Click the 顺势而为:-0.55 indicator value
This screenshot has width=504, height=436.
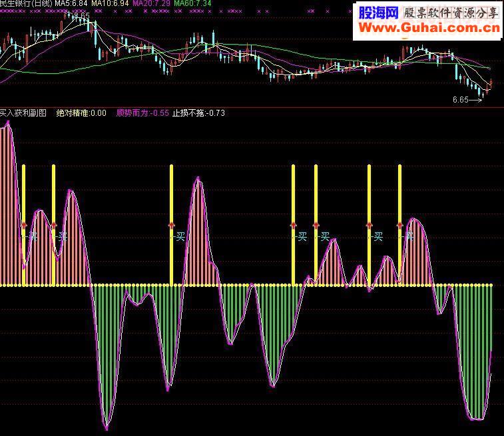coord(142,112)
